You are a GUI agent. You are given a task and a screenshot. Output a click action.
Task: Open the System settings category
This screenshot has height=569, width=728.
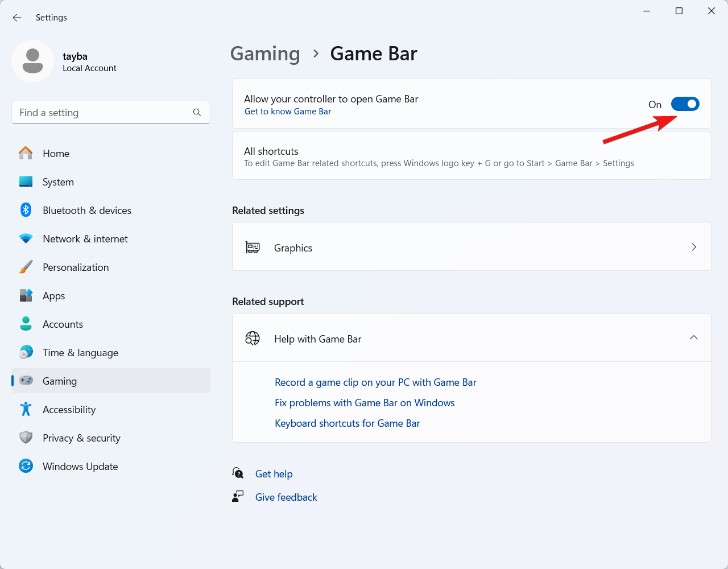[58, 182]
